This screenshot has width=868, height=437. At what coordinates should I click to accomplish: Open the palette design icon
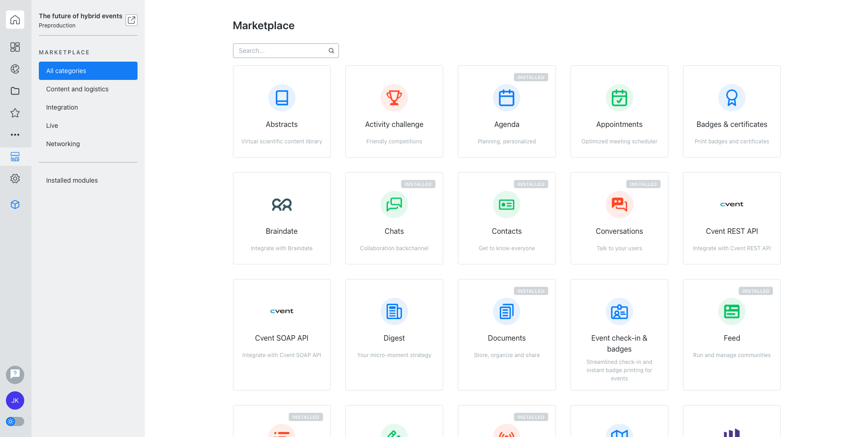15,69
